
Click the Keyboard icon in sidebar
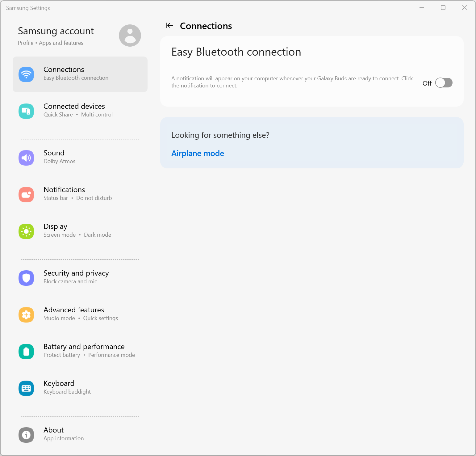(26, 388)
